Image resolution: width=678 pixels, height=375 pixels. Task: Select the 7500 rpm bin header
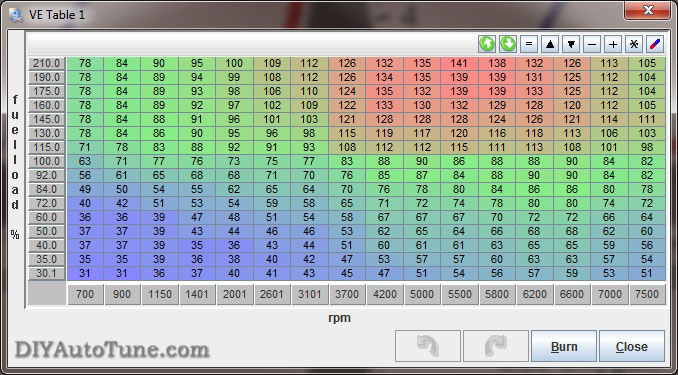647,294
